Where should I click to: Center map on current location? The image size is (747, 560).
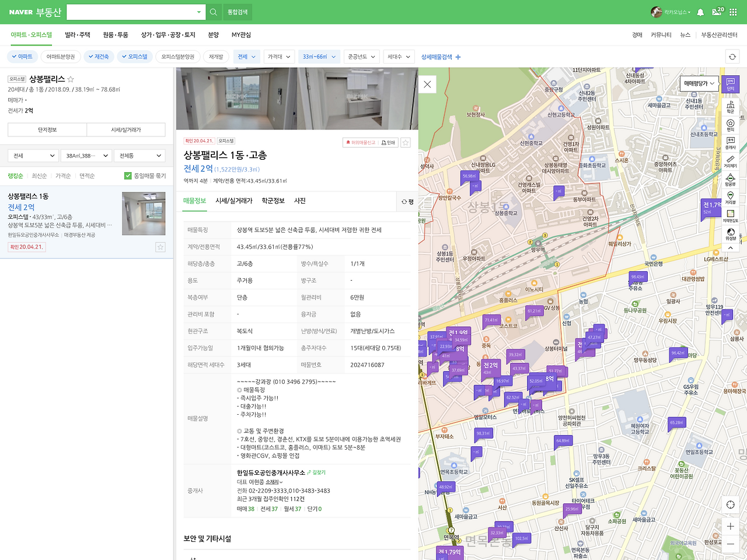730,505
